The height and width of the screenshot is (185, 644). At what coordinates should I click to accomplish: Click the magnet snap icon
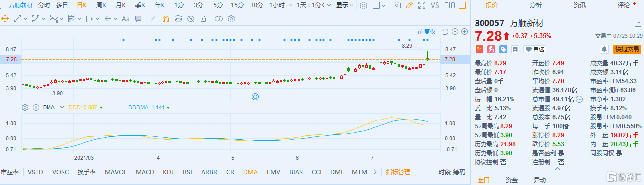coord(166,19)
